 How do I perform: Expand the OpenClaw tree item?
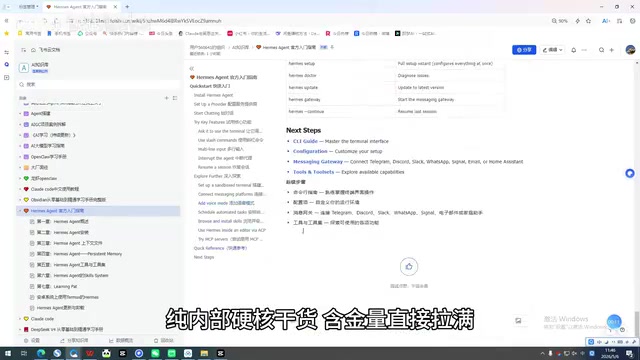point(20,157)
